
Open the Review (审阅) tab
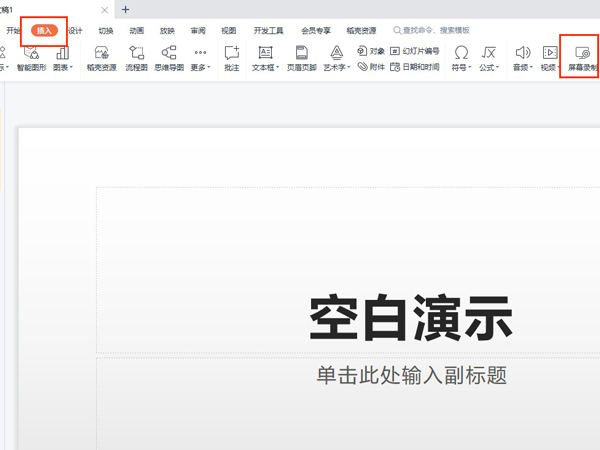pyautogui.click(x=198, y=30)
